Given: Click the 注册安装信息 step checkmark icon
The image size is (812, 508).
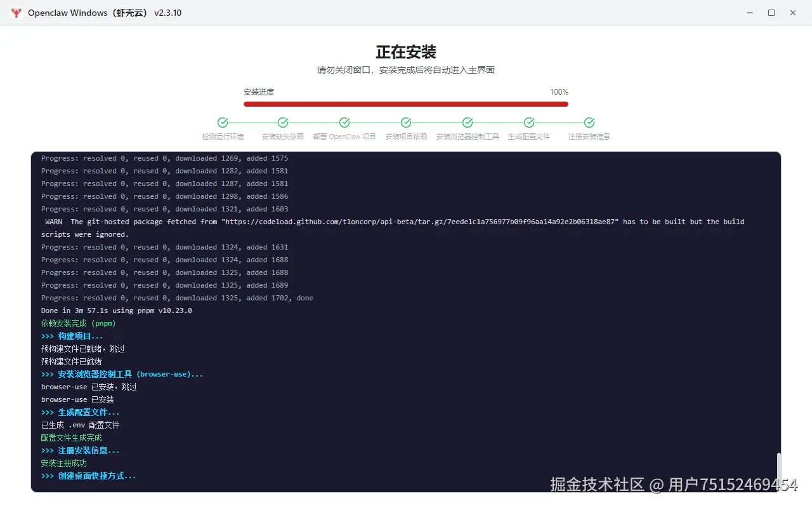Looking at the screenshot, I should click(x=589, y=123).
